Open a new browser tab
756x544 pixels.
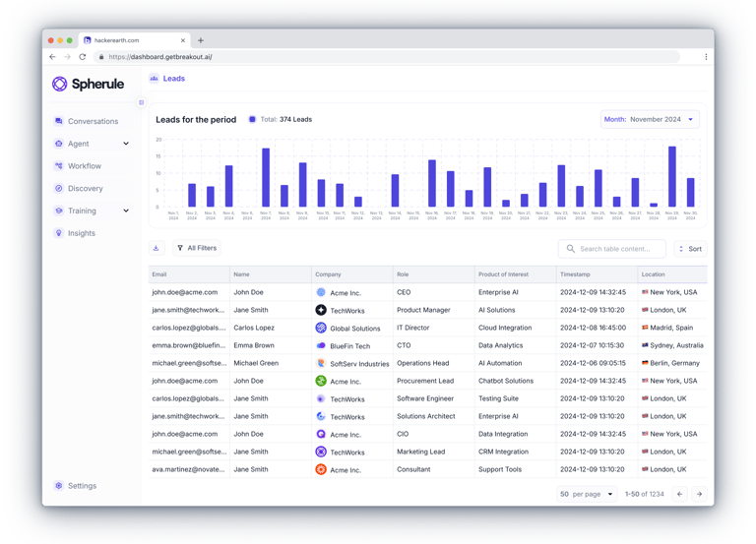coord(201,40)
